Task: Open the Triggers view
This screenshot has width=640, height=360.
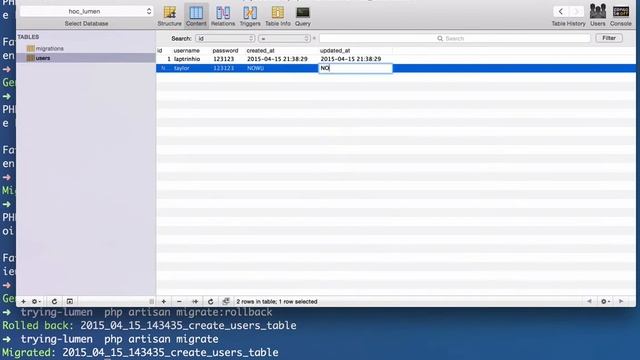Action: pyautogui.click(x=250, y=16)
